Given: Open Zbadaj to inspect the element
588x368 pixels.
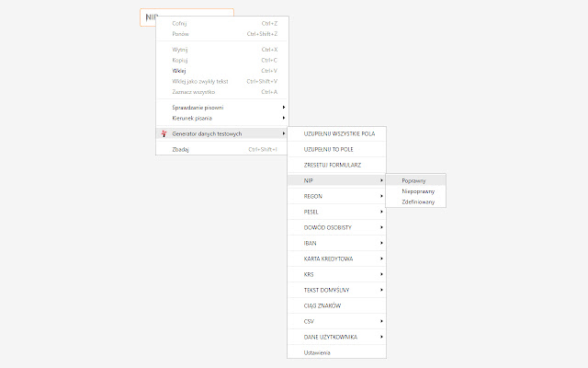Looking at the screenshot, I should 221,149.
